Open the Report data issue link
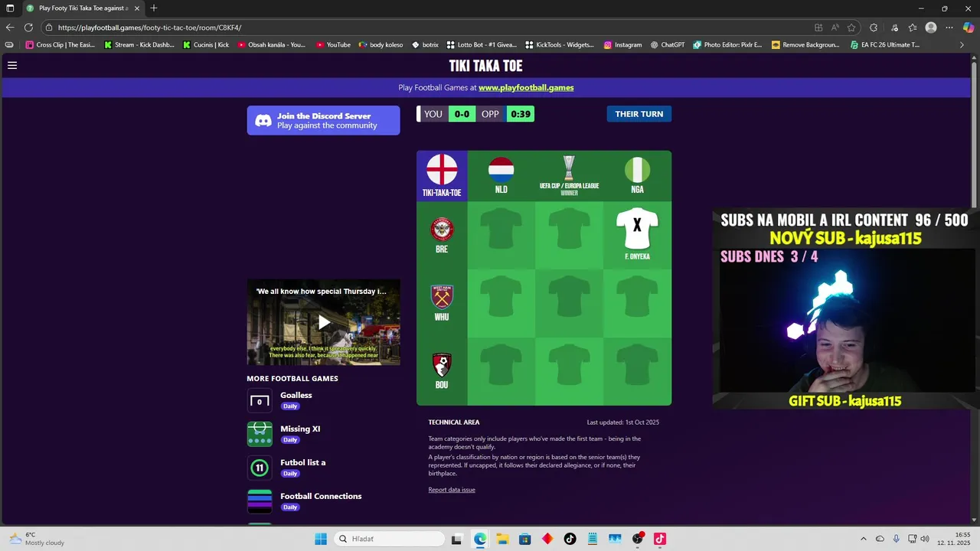 click(452, 490)
